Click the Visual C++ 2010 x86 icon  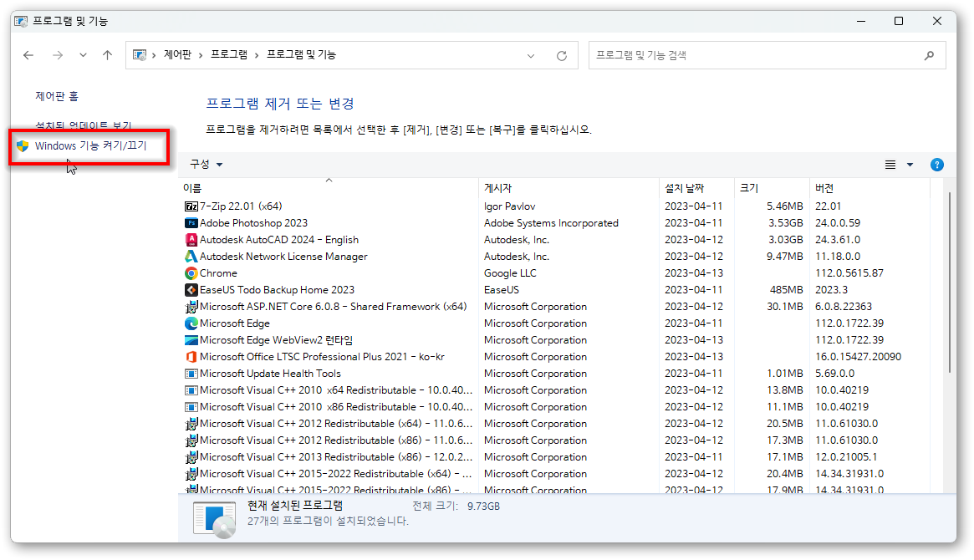pos(191,407)
